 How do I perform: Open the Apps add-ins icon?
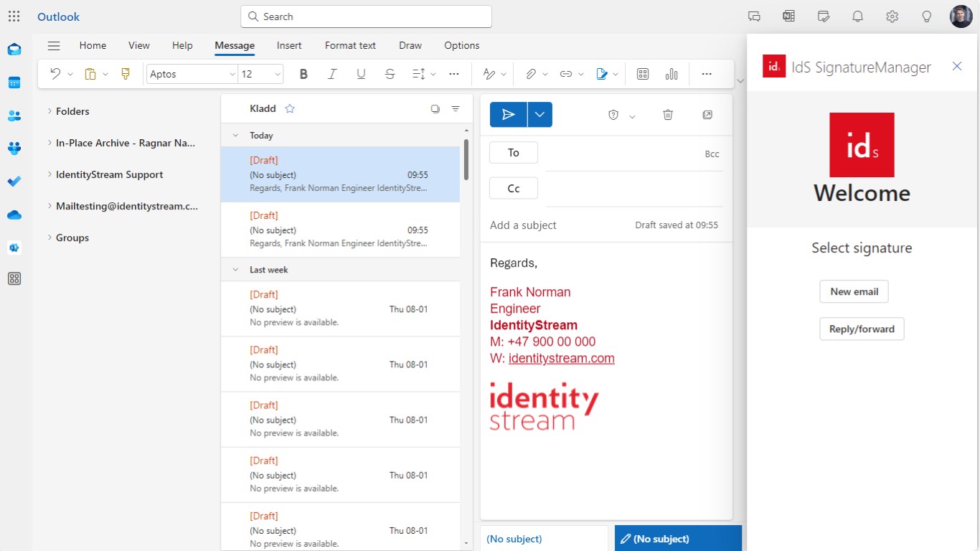pos(643,74)
